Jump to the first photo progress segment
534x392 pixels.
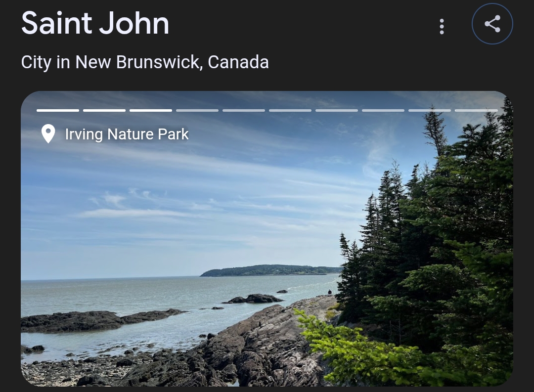(x=58, y=110)
